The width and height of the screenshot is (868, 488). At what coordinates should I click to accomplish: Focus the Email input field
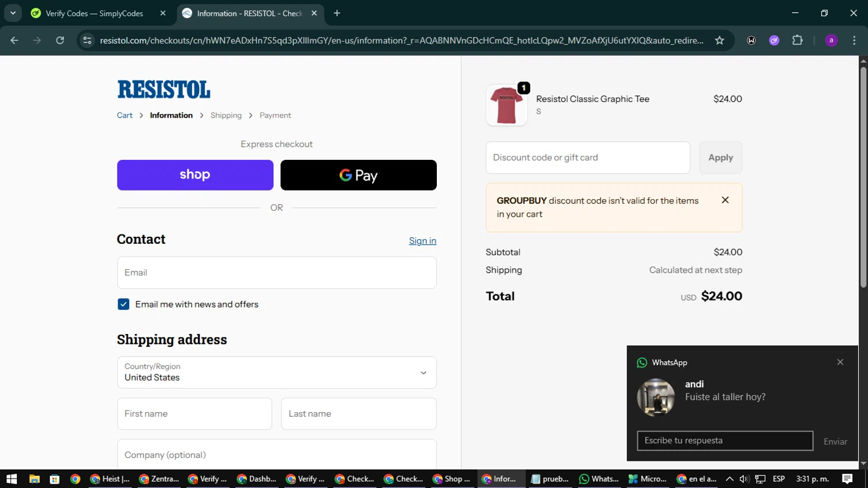pos(277,273)
